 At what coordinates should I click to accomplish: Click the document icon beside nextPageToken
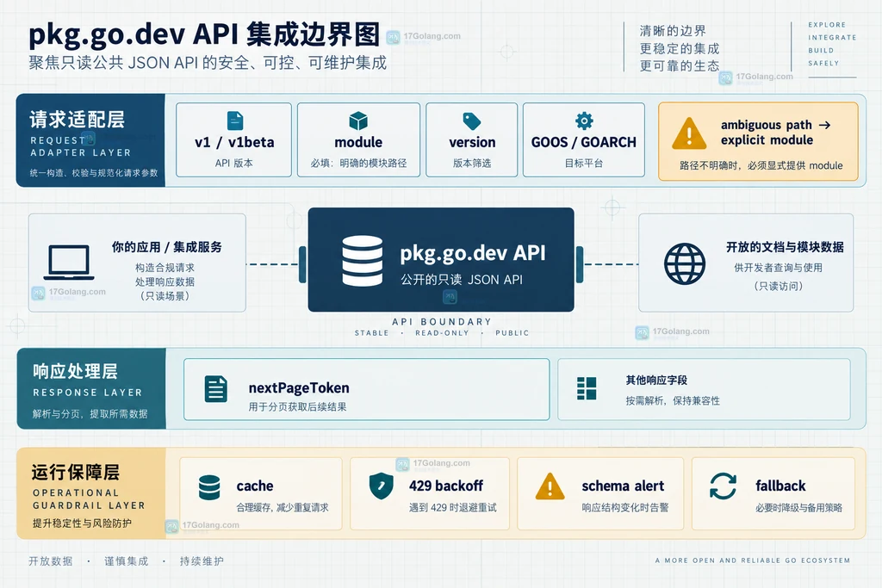click(x=216, y=389)
